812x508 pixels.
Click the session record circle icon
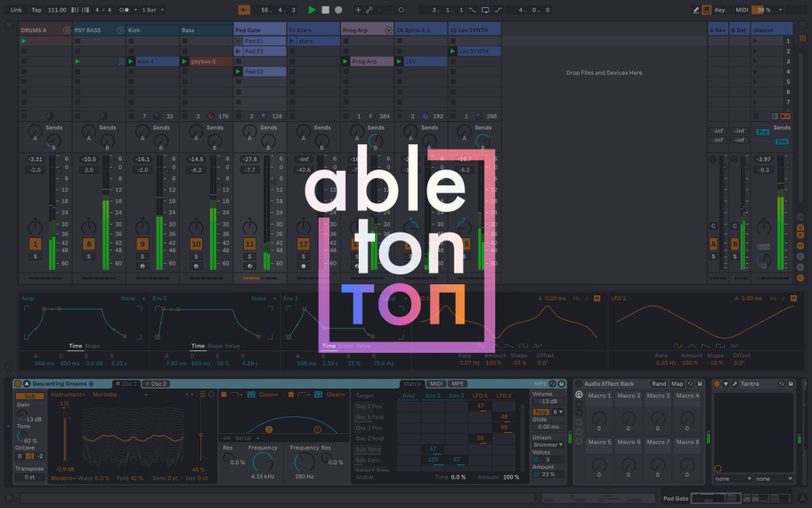click(x=401, y=10)
